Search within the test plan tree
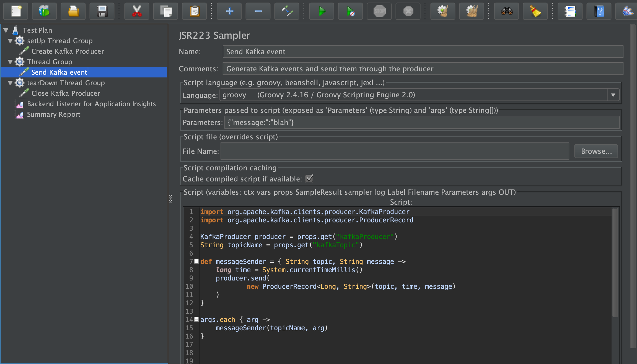The height and width of the screenshot is (364, 637). 506,11
